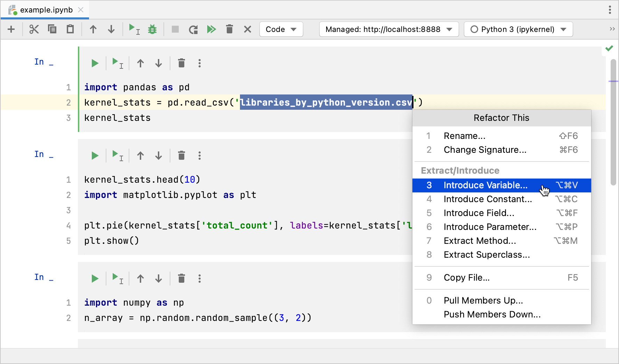Open the Code cell type dropdown
The height and width of the screenshot is (364, 619).
click(281, 29)
